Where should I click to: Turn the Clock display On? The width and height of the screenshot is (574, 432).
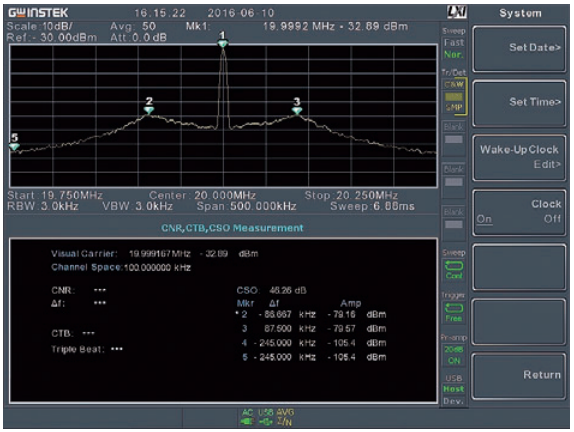[484, 219]
